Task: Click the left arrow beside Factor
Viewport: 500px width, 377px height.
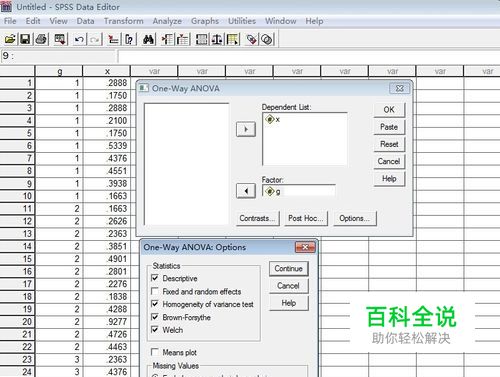Action: (x=246, y=191)
